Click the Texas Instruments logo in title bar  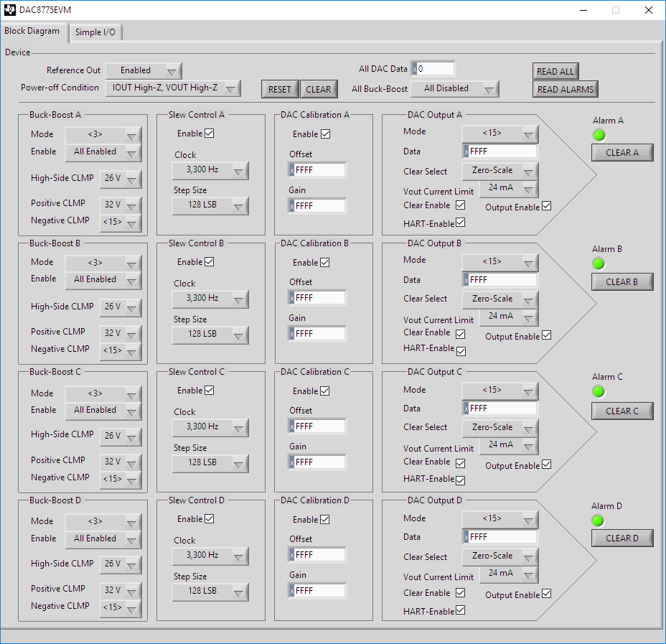click(x=10, y=10)
